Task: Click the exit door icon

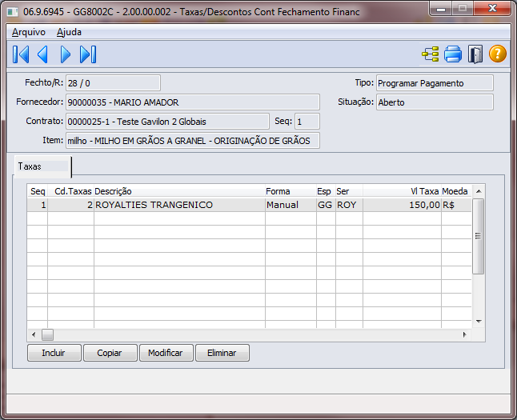Action: [x=475, y=54]
